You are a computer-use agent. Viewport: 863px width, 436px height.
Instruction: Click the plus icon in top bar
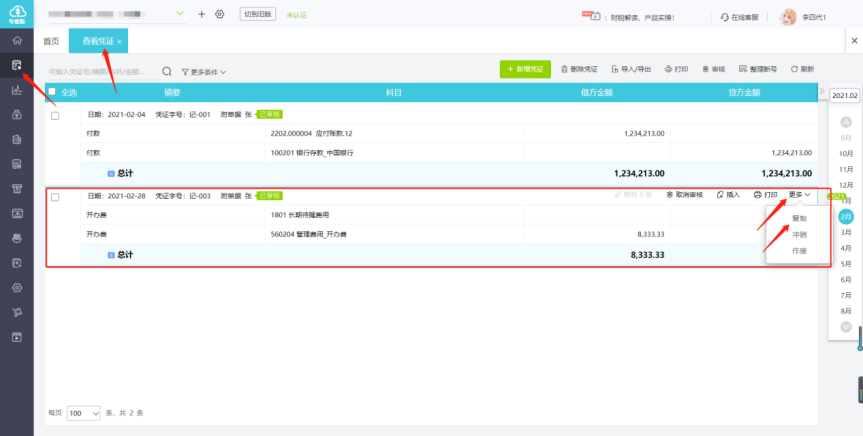[x=201, y=14]
